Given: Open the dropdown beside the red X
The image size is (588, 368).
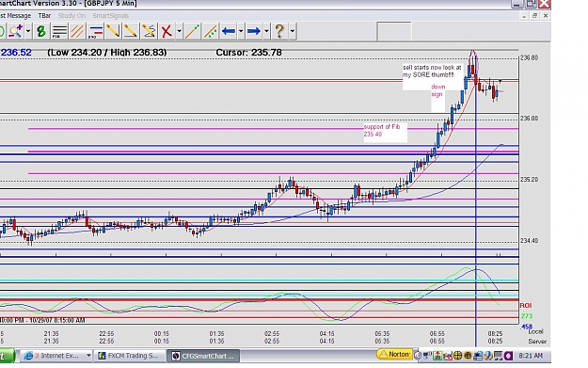Looking at the screenshot, I should (179, 31).
